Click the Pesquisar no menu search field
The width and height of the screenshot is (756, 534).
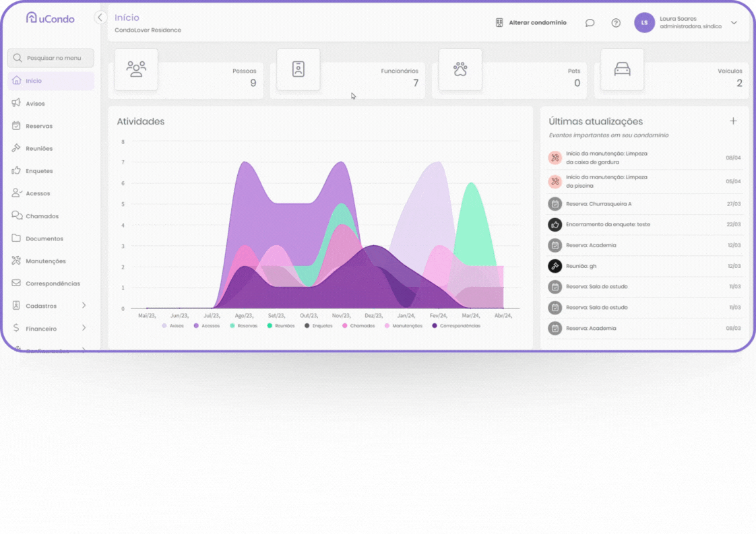pyautogui.click(x=51, y=58)
